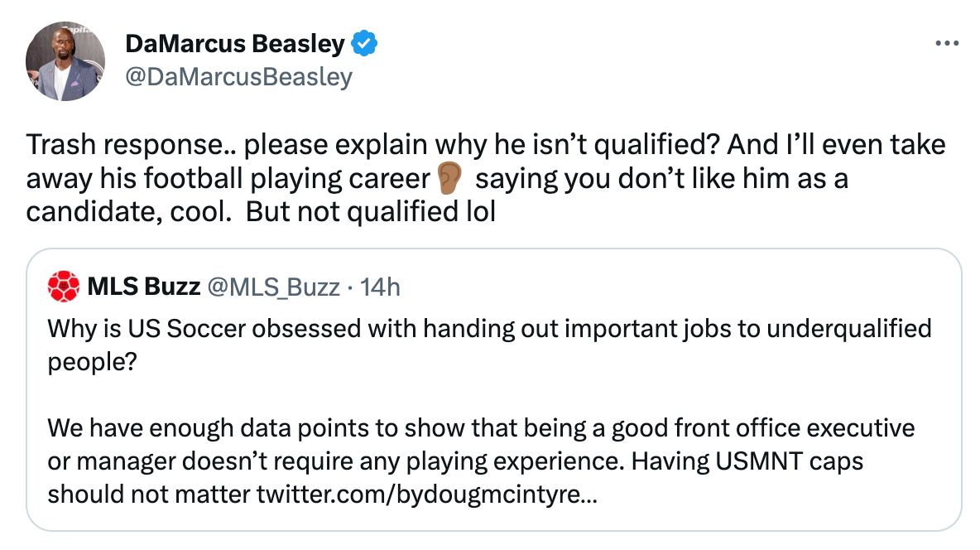Click the @DaMarcusBeasley handle
Image resolution: width=980 pixels, height=550 pixels.
click(238, 76)
